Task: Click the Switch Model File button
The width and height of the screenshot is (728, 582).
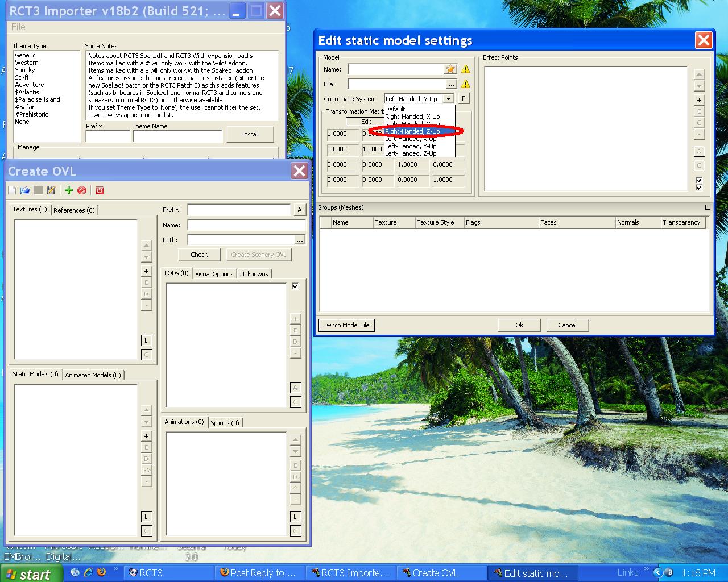Action: click(346, 325)
